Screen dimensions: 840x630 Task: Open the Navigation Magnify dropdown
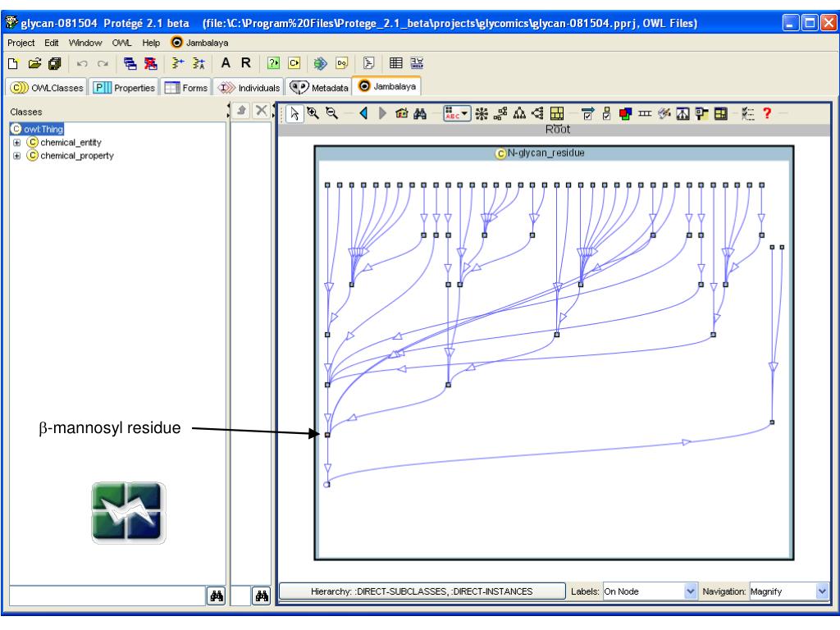point(788,591)
